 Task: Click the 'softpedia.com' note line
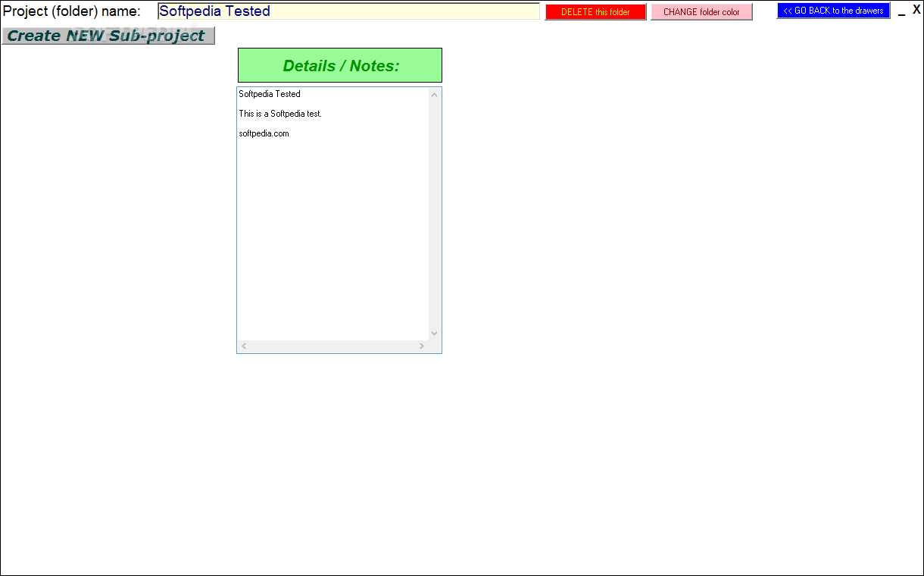pos(264,133)
